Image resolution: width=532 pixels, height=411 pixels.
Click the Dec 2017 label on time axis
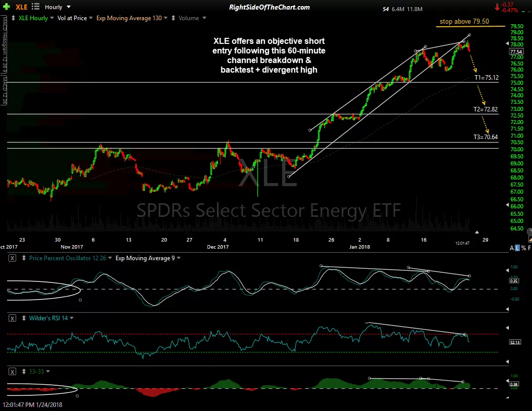[x=218, y=247]
